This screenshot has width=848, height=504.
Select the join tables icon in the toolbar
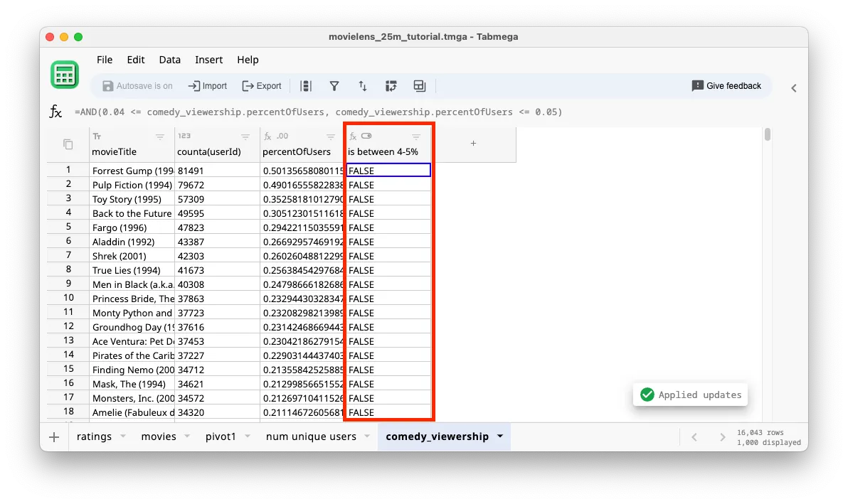(x=419, y=85)
